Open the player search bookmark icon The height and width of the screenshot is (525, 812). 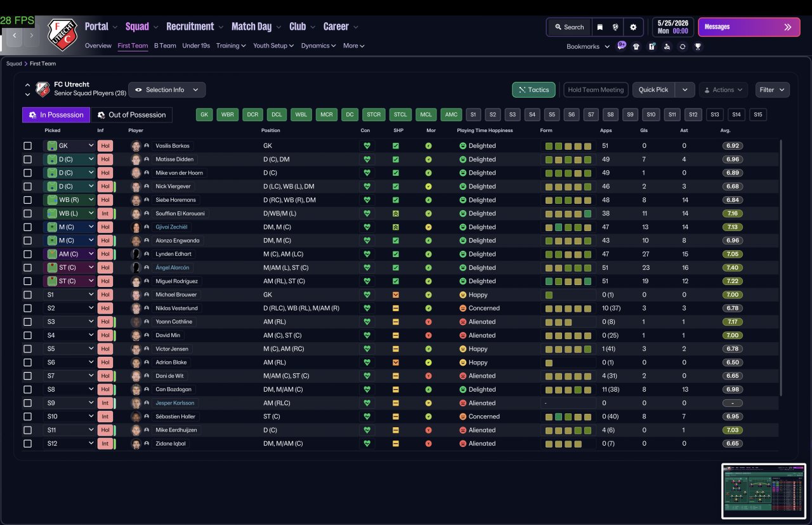point(667,46)
